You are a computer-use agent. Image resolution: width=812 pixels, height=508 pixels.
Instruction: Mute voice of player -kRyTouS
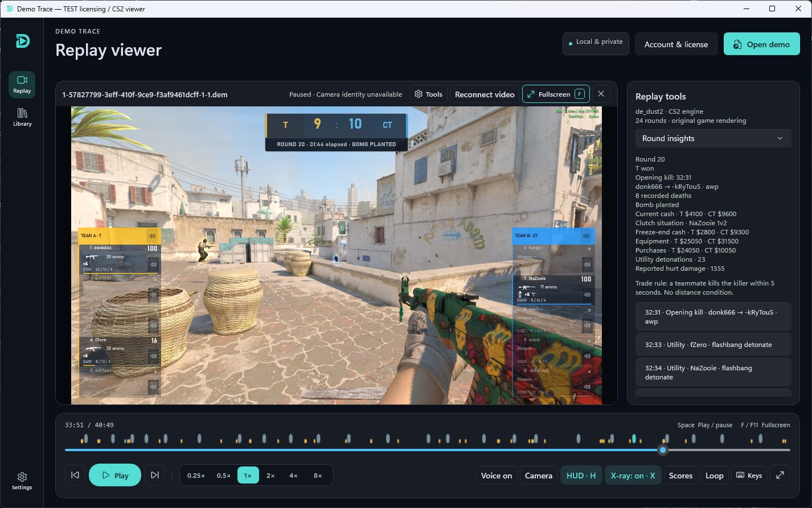587,387
